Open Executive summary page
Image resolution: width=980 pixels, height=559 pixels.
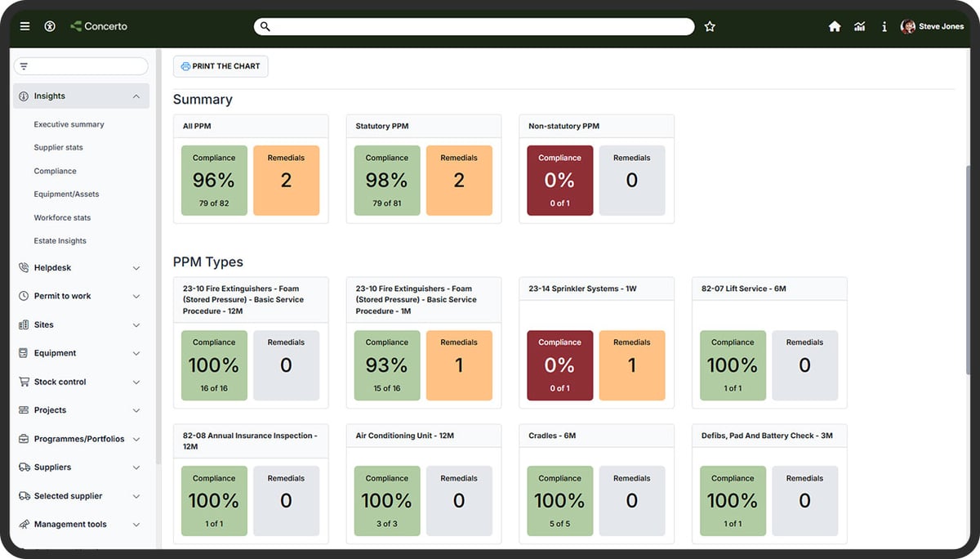(x=69, y=124)
